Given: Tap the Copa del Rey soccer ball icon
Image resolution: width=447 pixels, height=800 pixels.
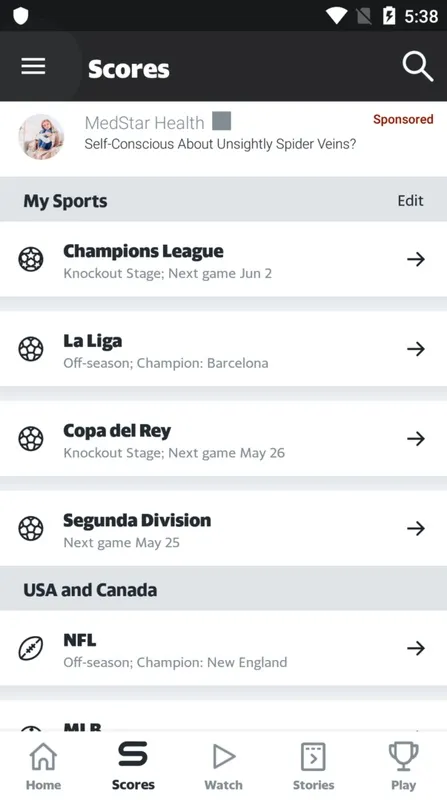Looking at the screenshot, I should click(31, 439).
